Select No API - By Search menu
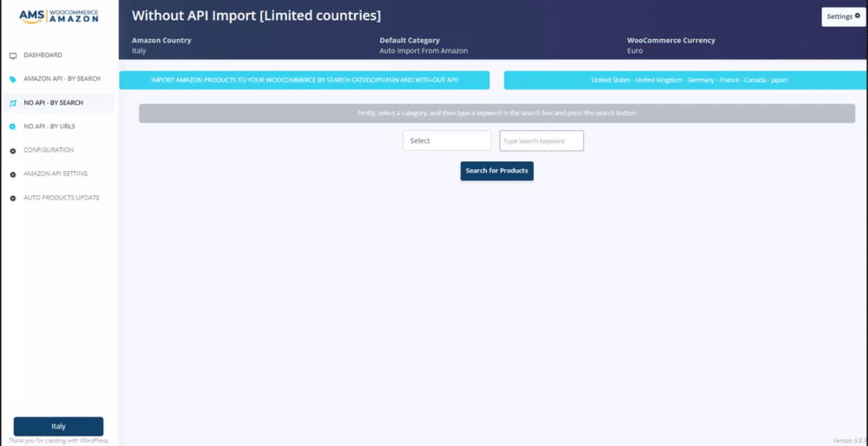The image size is (868, 446). click(53, 103)
